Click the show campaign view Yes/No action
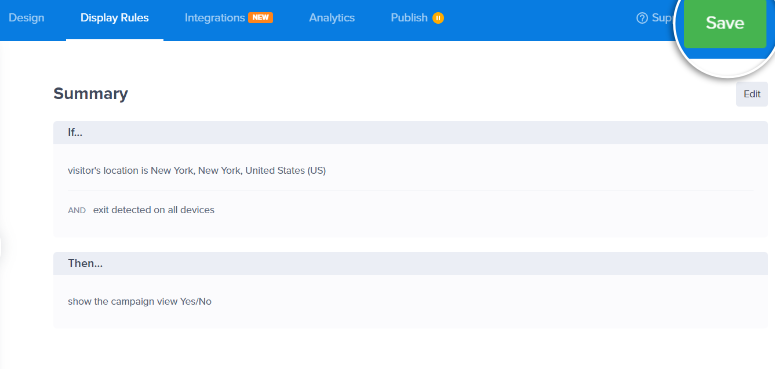 139,301
